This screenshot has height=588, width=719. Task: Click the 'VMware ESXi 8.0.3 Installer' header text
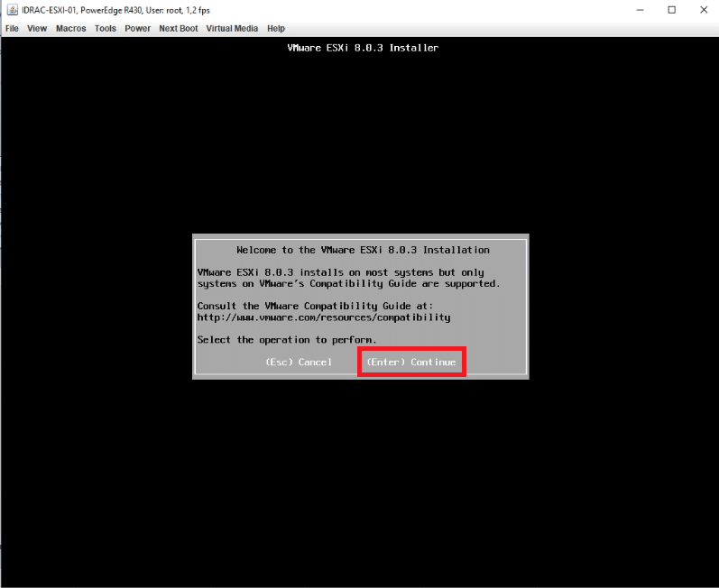click(x=363, y=48)
